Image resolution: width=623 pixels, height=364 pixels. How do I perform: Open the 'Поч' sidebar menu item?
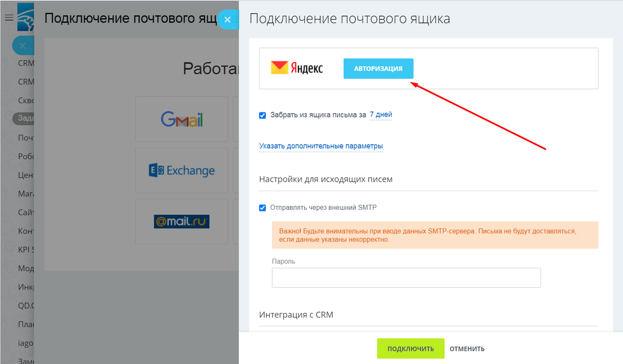point(26,138)
